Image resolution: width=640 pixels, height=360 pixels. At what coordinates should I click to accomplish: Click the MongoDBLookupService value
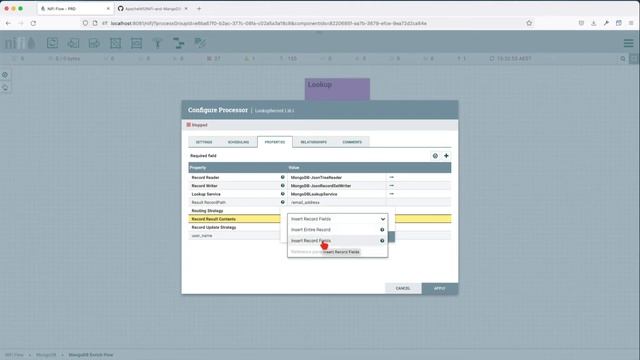click(x=314, y=194)
